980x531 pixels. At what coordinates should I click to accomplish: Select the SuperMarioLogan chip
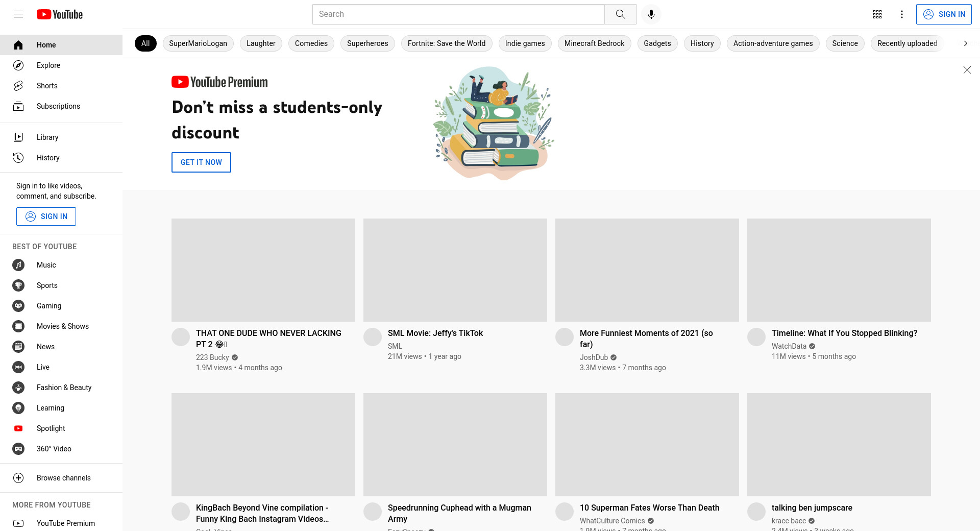[x=198, y=43]
